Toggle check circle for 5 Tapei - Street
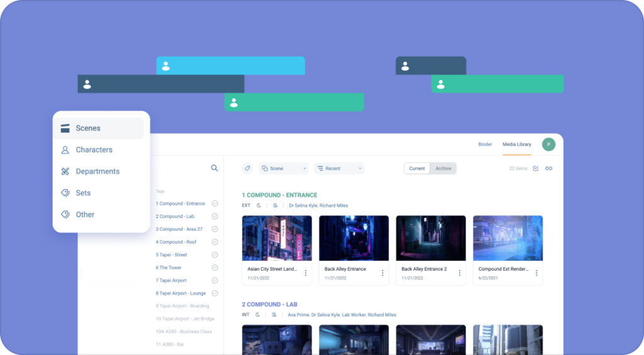 point(215,255)
